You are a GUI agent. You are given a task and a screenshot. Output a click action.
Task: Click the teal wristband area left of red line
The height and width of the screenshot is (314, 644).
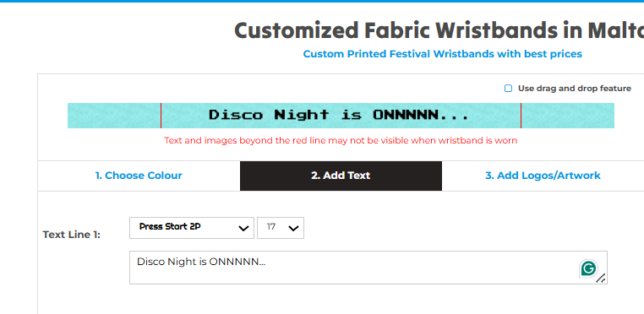[x=114, y=116]
